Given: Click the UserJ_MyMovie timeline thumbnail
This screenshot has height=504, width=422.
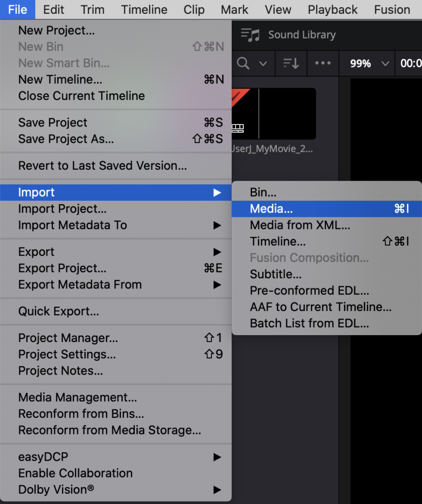Looking at the screenshot, I should point(273,114).
